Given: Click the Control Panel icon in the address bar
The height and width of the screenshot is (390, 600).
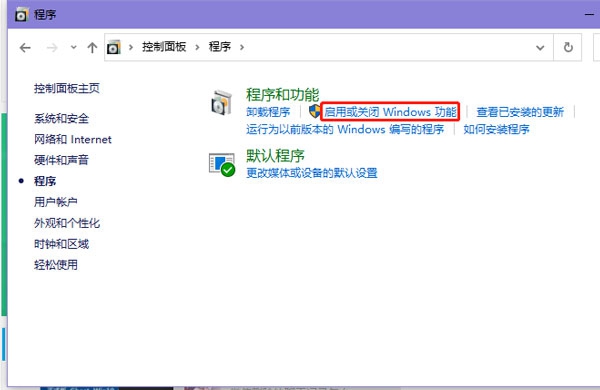Looking at the screenshot, I should [114, 47].
